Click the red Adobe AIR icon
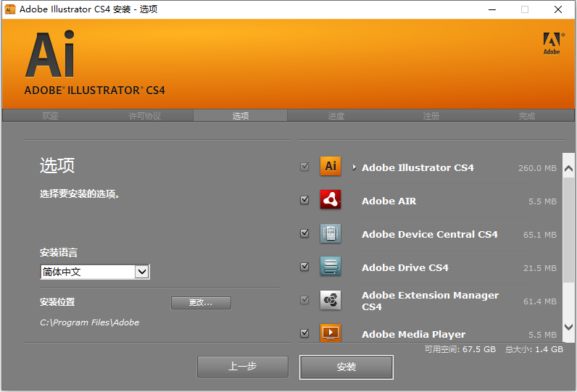 (x=331, y=200)
